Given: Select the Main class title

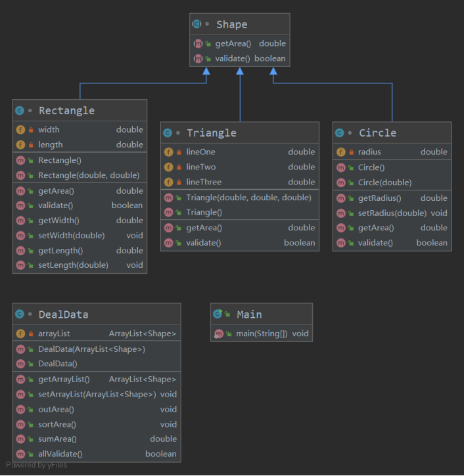Looking at the screenshot, I should [x=250, y=314].
